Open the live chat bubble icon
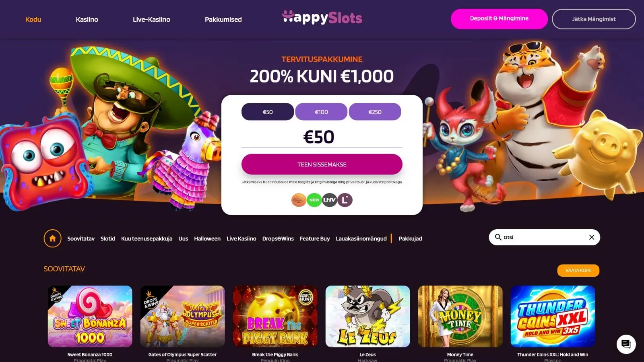This screenshot has width=644, height=362. click(x=626, y=344)
